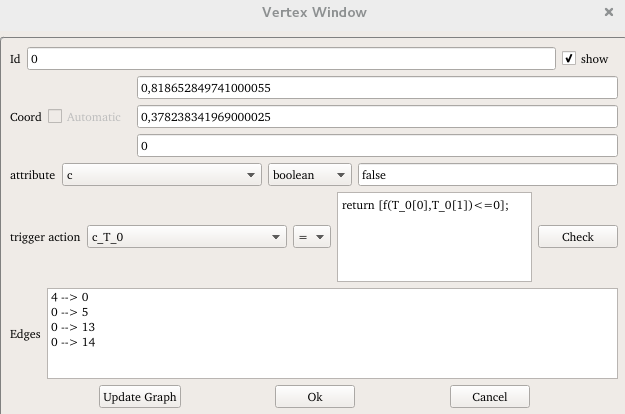Click the first coordinate field 0,8186

click(x=376, y=88)
